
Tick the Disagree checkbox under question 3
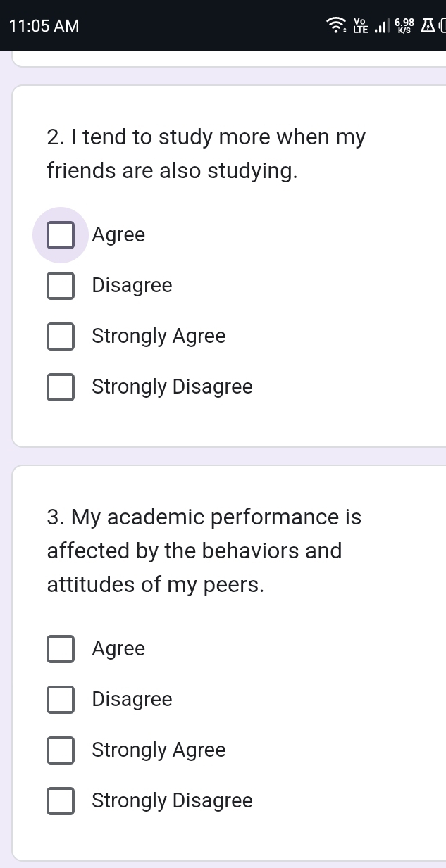[x=61, y=700]
